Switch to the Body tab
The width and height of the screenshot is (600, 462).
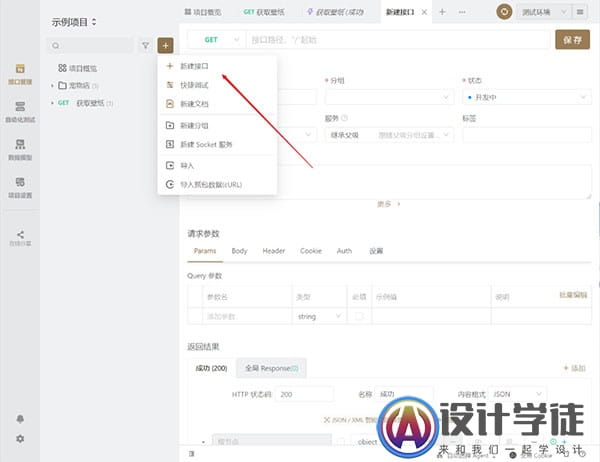(239, 251)
